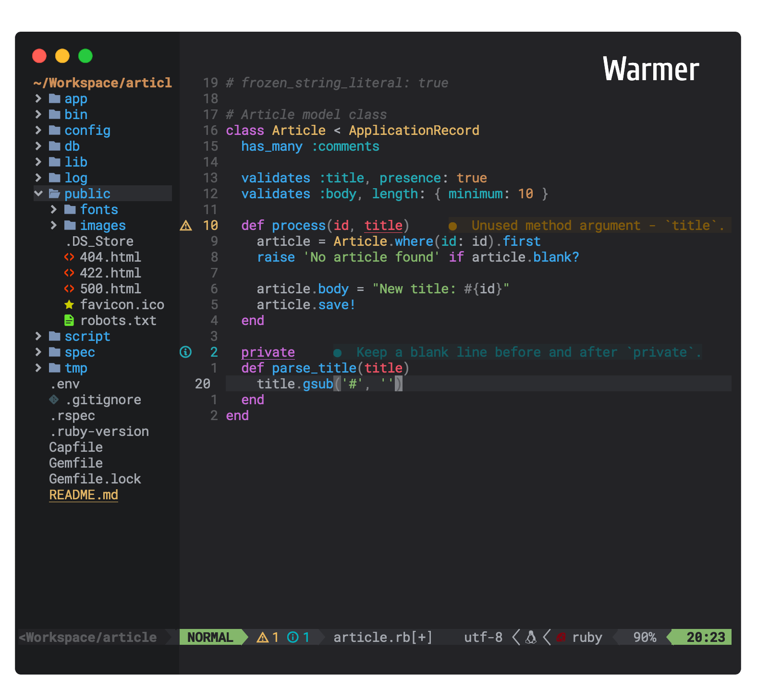Click the HTML icon beside 500.html
This screenshot has width=757, height=700.
point(69,289)
